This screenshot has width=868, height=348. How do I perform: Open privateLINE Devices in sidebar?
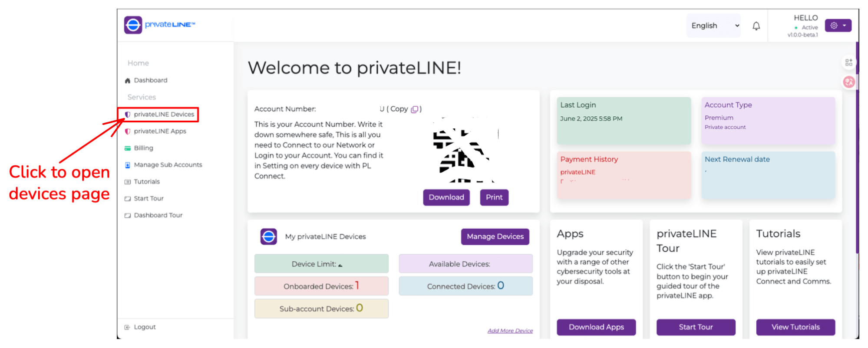[x=163, y=115]
